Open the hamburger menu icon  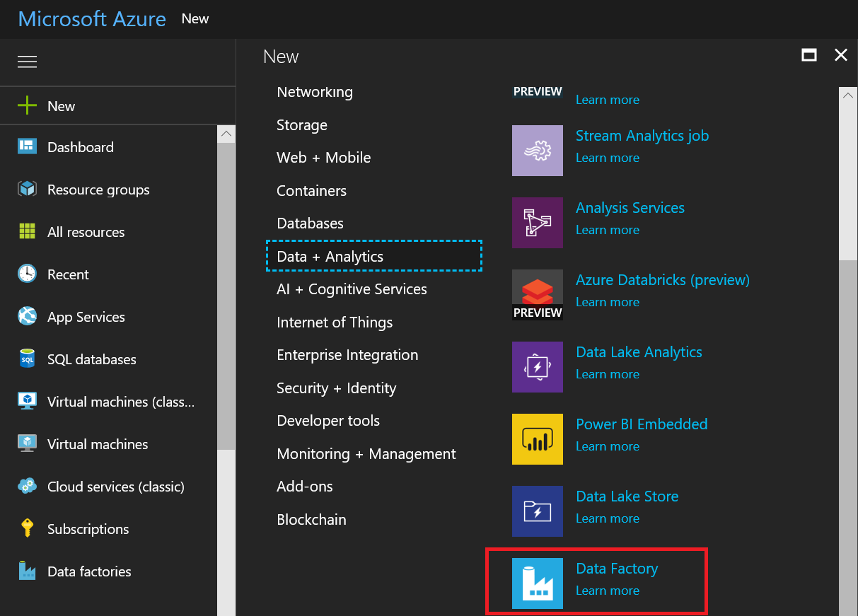tap(27, 62)
